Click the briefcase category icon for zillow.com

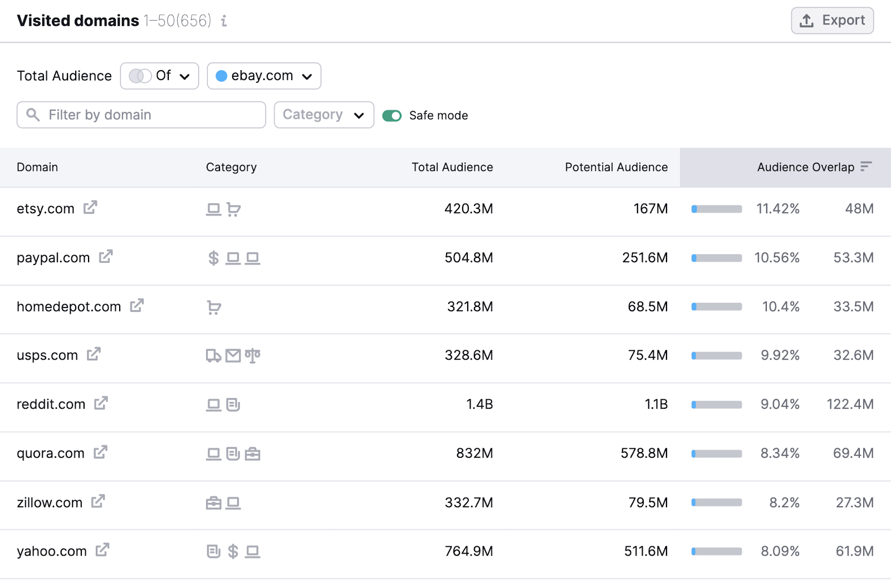pyautogui.click(x=214, y=502)
